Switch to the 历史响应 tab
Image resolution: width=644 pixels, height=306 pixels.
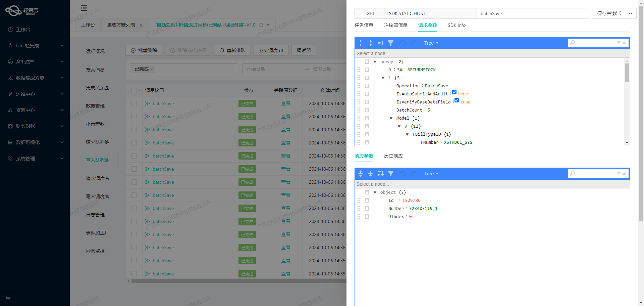[393, 156]
